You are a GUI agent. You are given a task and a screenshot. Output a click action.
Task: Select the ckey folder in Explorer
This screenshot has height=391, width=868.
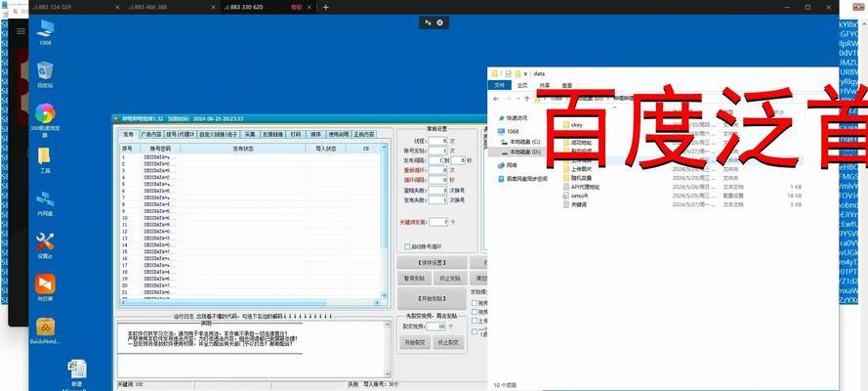click(573, 125)
